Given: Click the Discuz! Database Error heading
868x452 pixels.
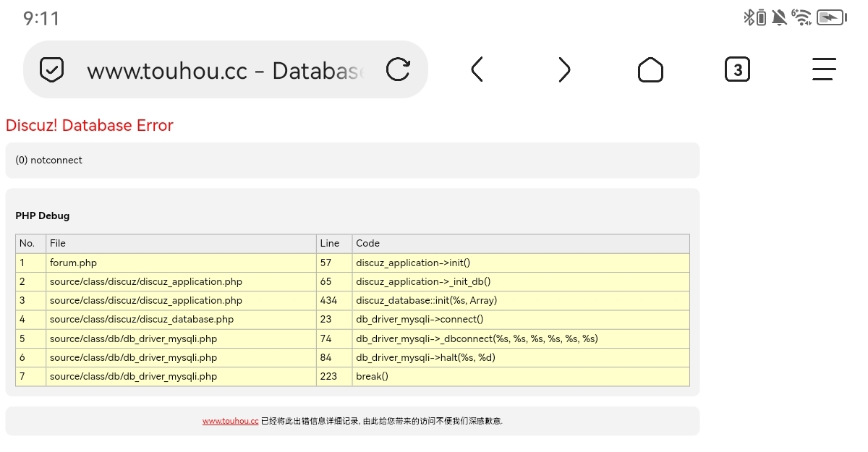Looking at the screenshot, I should pyautogui.click(x=90, y=125).
